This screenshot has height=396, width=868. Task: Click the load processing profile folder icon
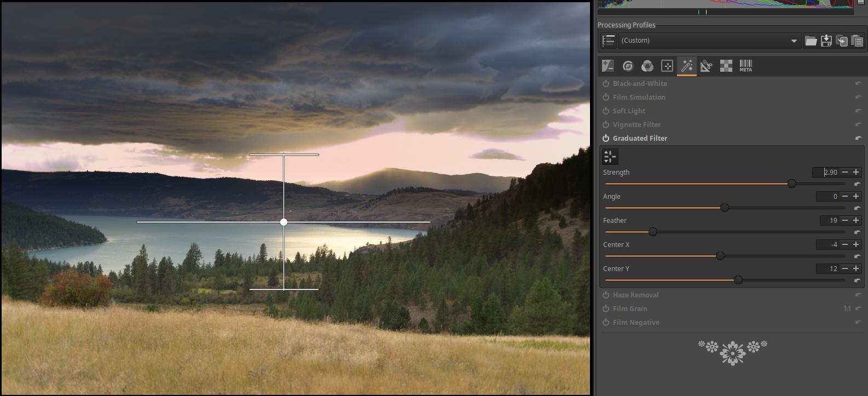pos(811,41)
